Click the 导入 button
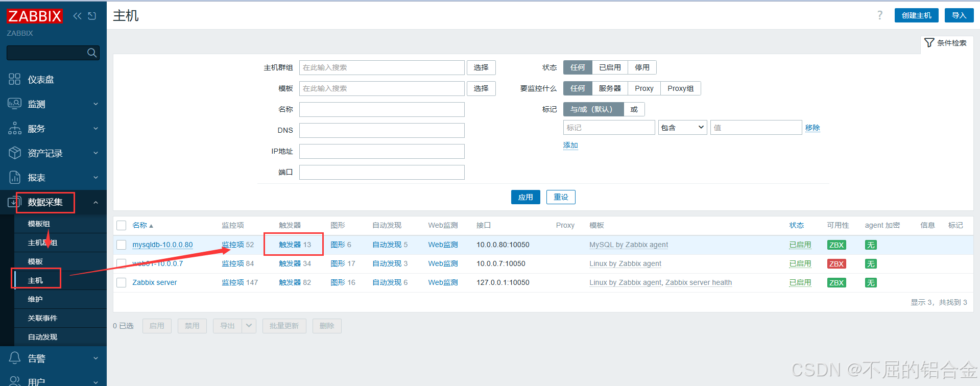980x386 pixels. coord(959,15)
